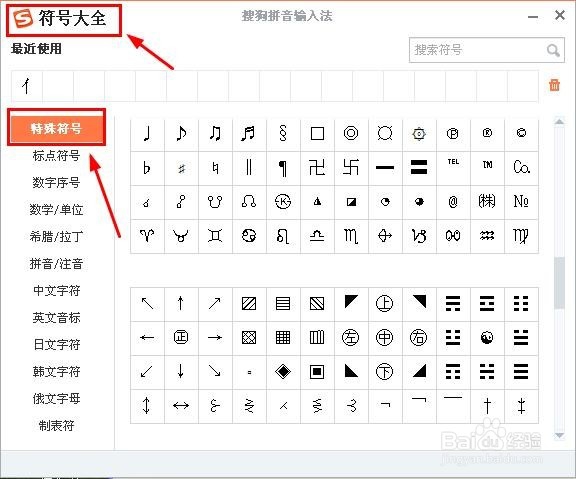Select the Scorpio ♏ zodiac symbol

click(351, 236)
